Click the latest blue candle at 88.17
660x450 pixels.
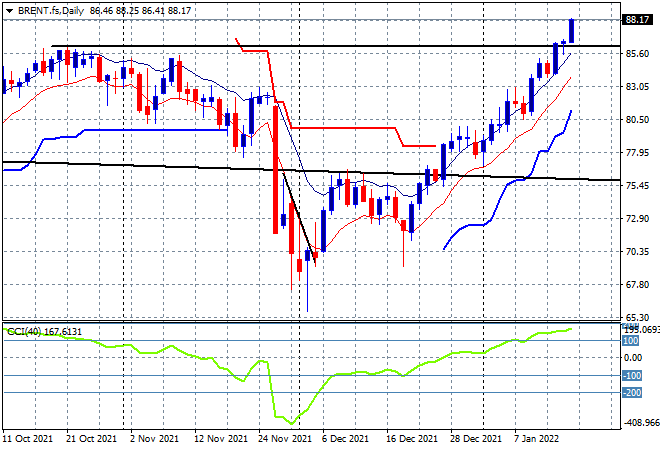click(571, 31)
